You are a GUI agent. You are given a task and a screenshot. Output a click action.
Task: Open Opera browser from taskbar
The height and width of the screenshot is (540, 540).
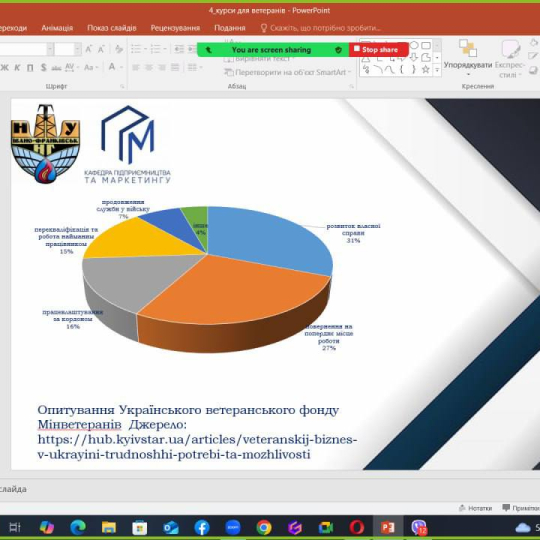(x=357, y=527)
